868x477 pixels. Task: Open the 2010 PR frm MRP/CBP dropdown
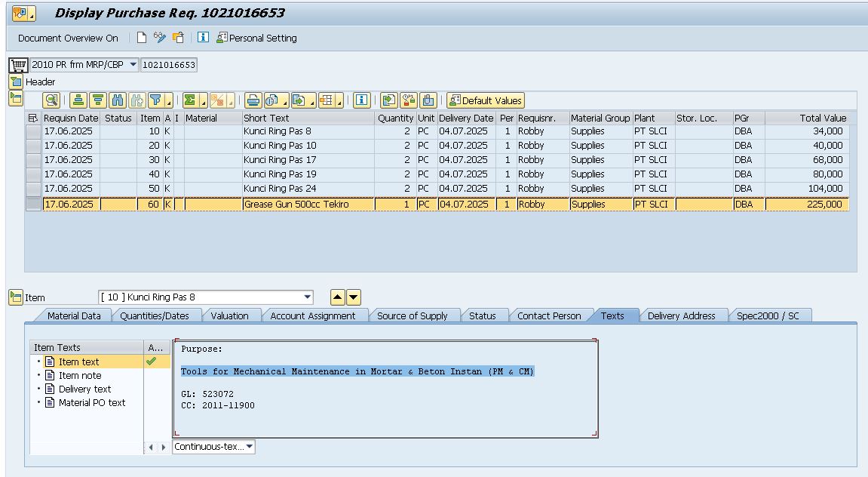133,65
